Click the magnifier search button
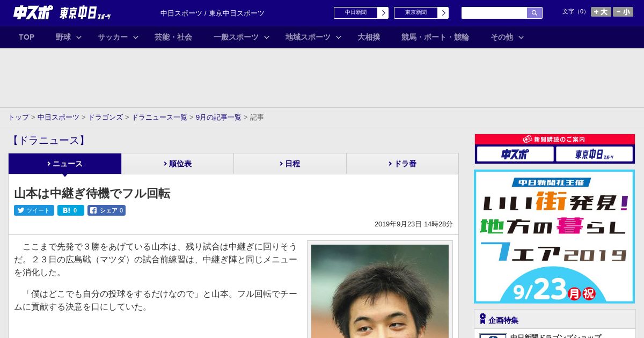Image resolution: width=644 pixels, height=338 pixels. click(x=535, y=13)
